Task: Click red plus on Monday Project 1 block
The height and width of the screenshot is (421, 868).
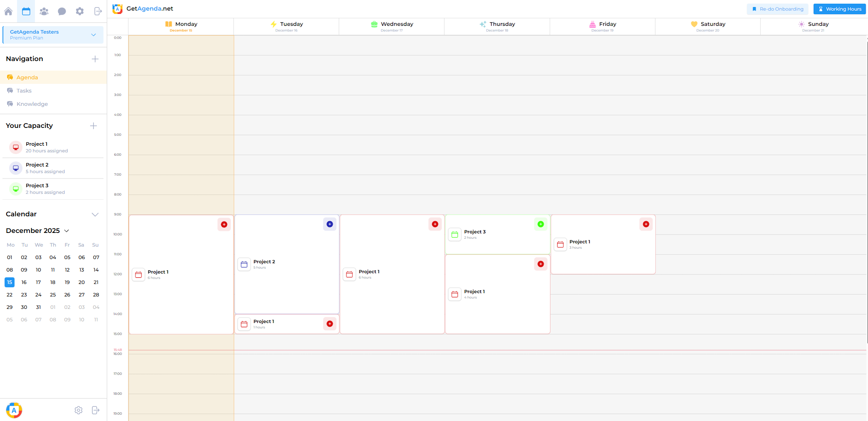Action: point(224,225)
